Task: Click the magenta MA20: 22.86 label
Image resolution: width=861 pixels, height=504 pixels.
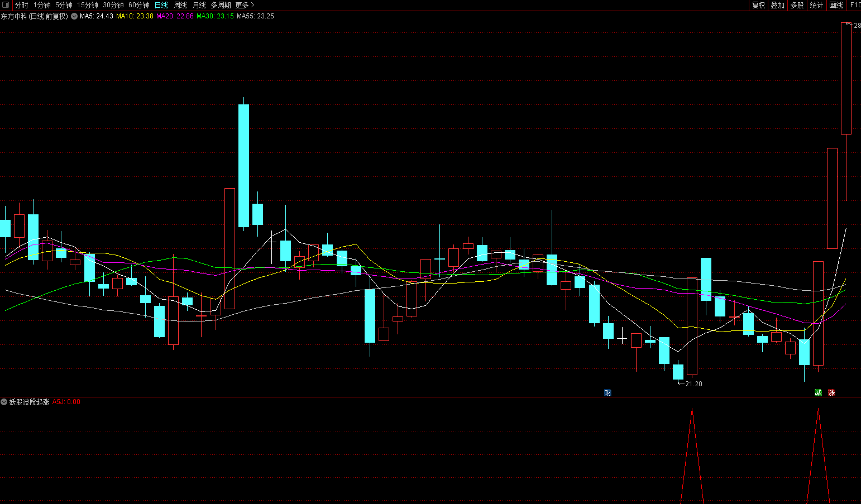Action: (175, 16)
